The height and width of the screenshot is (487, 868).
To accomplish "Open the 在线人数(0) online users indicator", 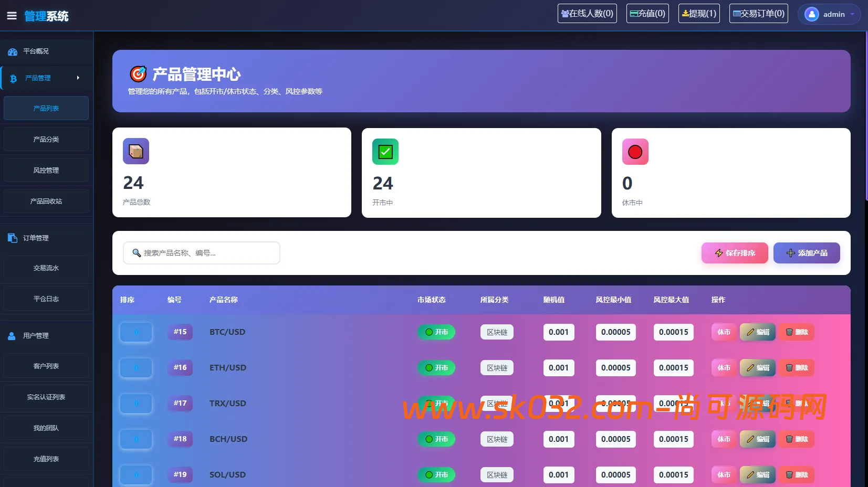I will pyautogui.click(x=587, y=14).
